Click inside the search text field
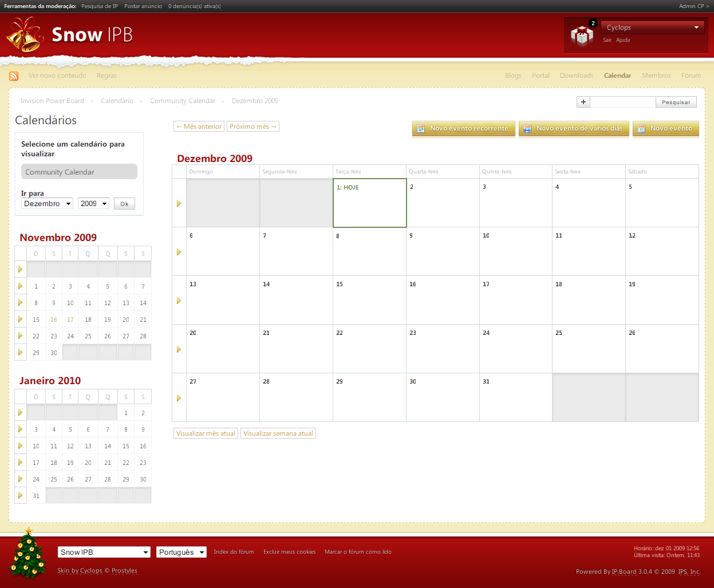This screenshot has width=714, height=588. (x=622, y=102)
